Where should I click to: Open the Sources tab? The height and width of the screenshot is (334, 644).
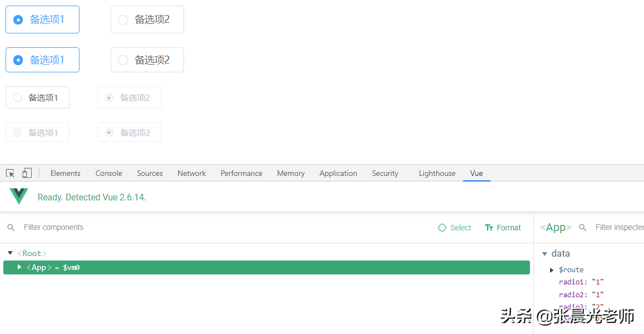pyautogui.click(x=150, y=173)
